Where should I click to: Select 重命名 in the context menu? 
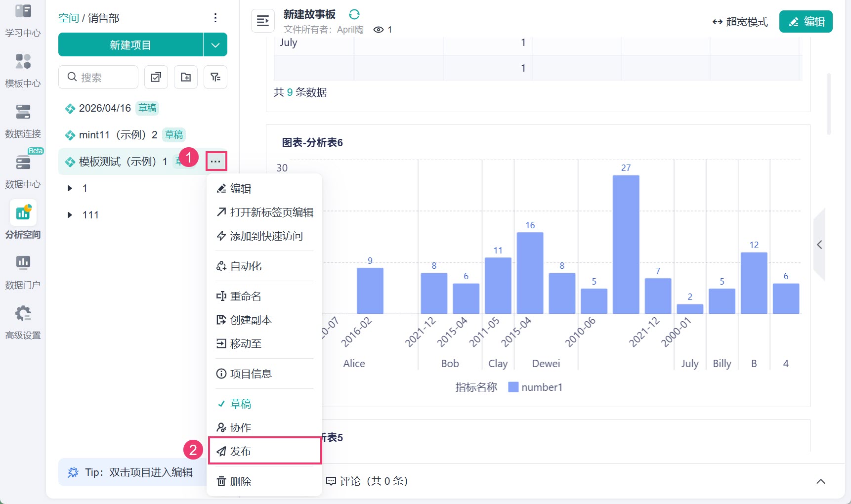[x=264, y=296]
